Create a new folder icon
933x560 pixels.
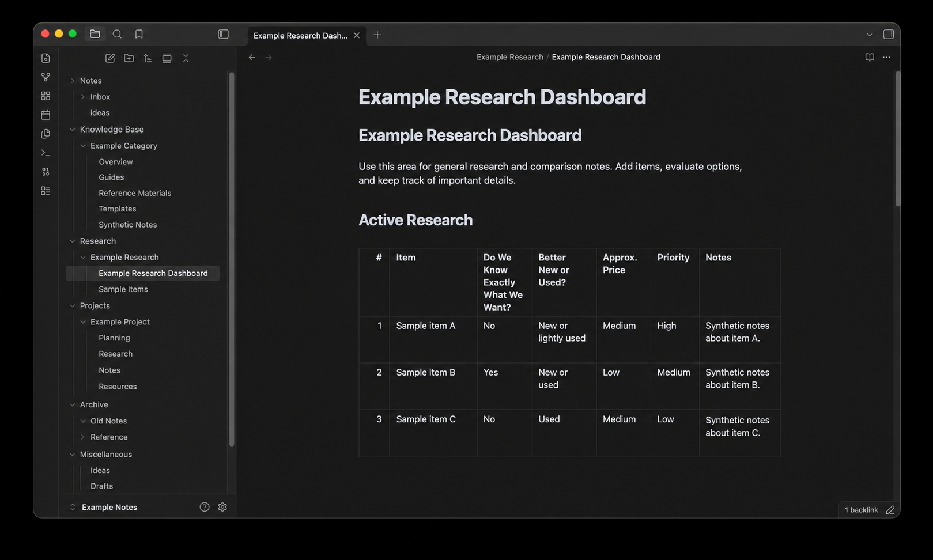point(129,58)
